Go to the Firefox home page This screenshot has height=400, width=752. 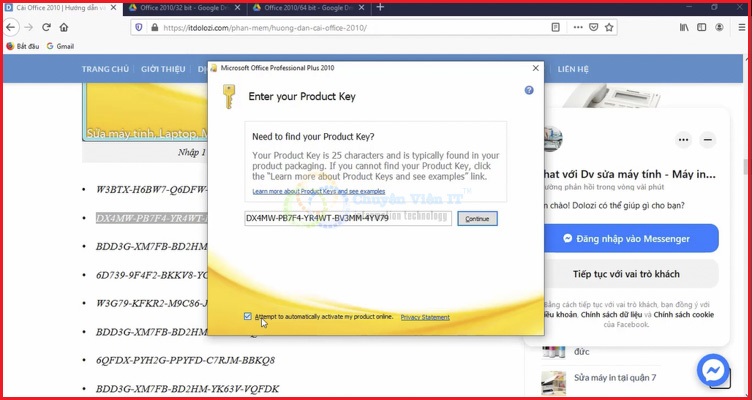(x=66, y=28)
